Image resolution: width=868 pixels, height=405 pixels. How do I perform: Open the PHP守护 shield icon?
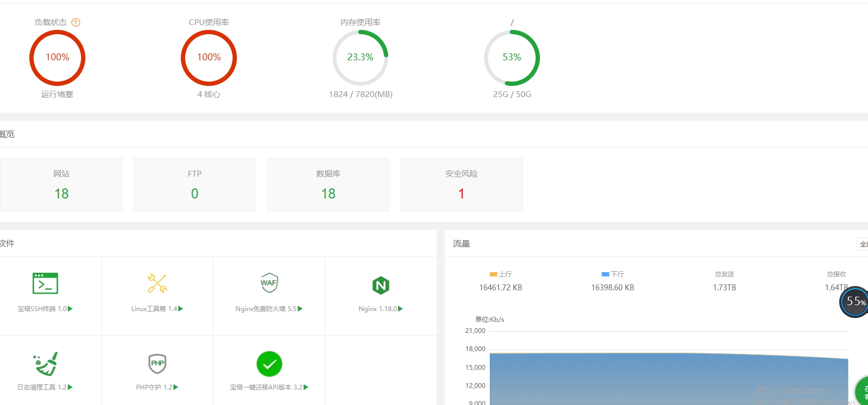tap(157, 363)
